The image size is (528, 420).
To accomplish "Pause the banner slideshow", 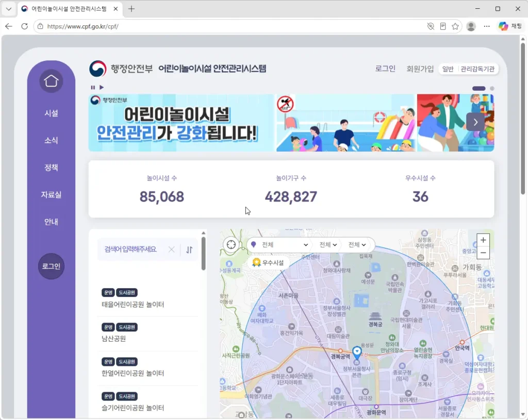I will pyautogui.click(x=93, y=88).
